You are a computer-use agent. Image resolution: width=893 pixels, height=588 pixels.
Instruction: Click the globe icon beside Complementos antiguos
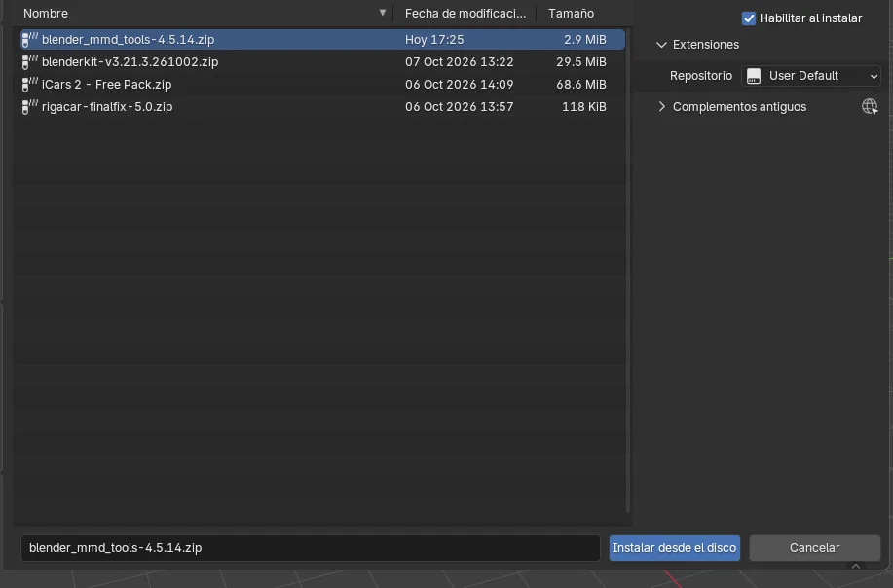click(869, 106)
